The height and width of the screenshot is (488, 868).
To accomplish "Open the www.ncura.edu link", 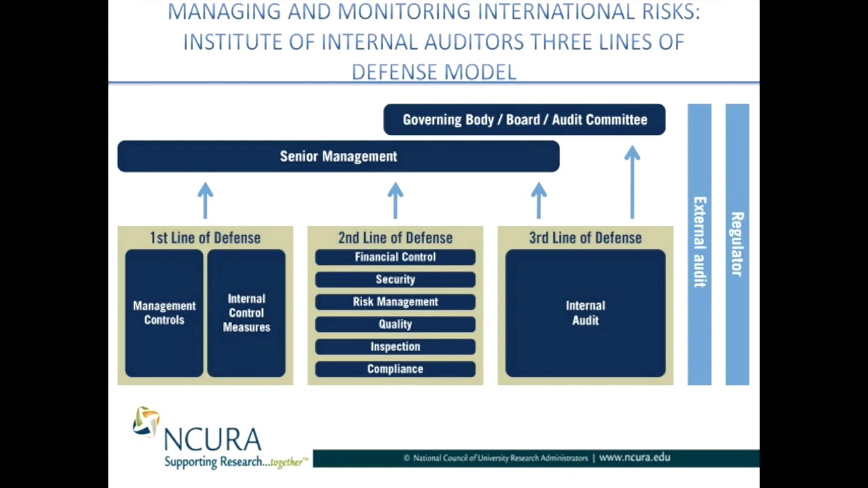I will click(x=635, y=457).
